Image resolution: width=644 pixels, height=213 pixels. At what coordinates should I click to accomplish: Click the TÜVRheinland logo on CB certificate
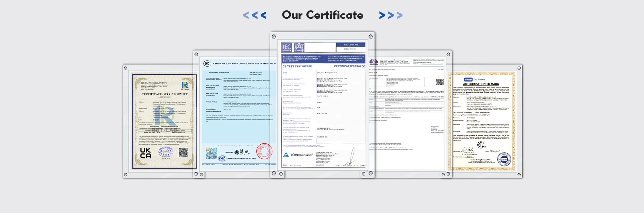298,155
